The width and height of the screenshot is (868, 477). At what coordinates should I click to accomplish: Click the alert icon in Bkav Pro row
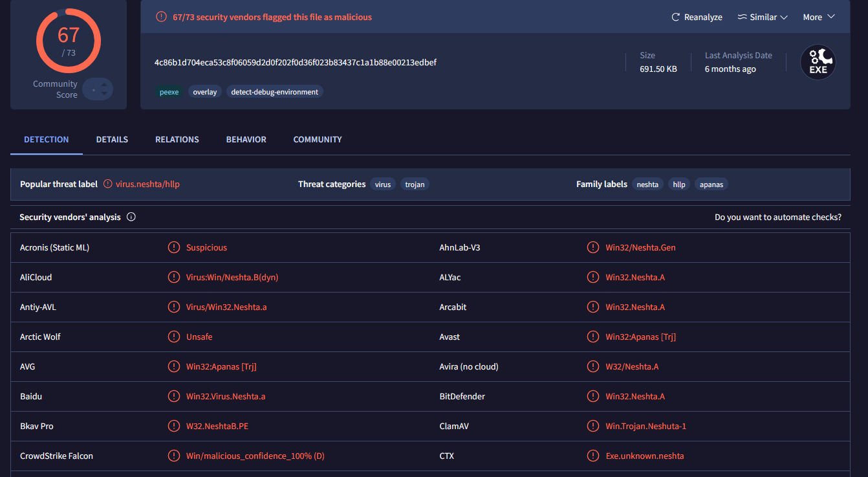pos(174,426)
